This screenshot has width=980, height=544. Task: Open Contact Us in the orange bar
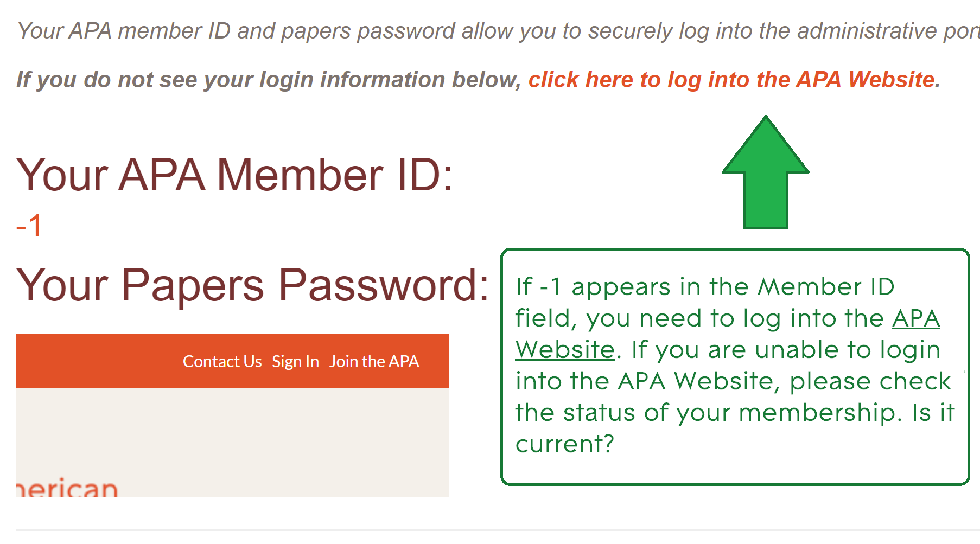click(x=222, y=361)
